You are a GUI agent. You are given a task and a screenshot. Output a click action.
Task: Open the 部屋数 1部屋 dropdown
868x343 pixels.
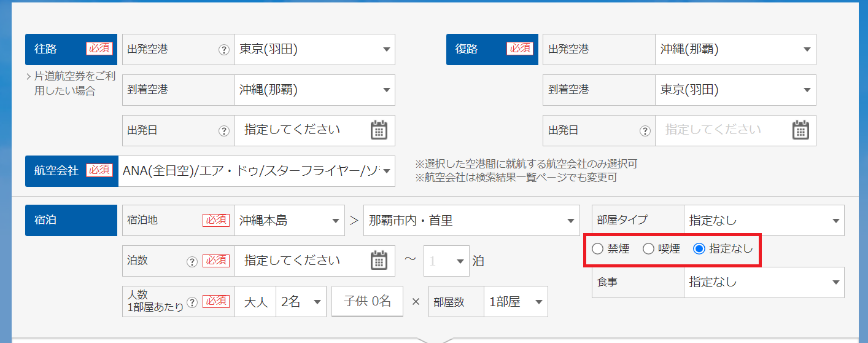pyautogui.click(x=515, y=302)
